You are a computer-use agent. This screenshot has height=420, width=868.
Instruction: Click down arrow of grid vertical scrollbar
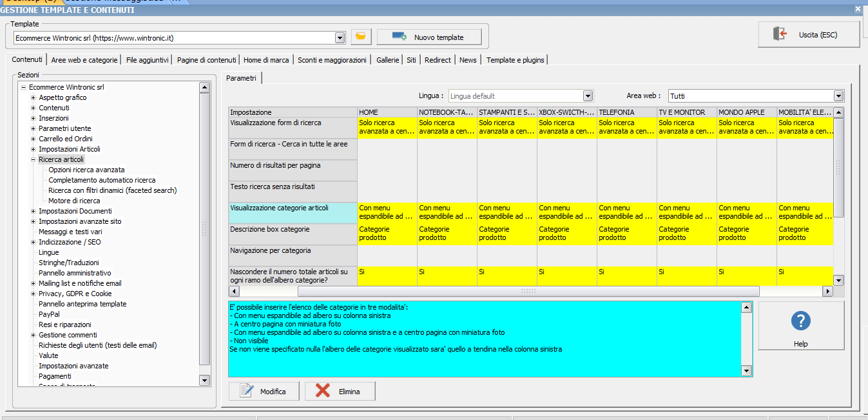838,280
